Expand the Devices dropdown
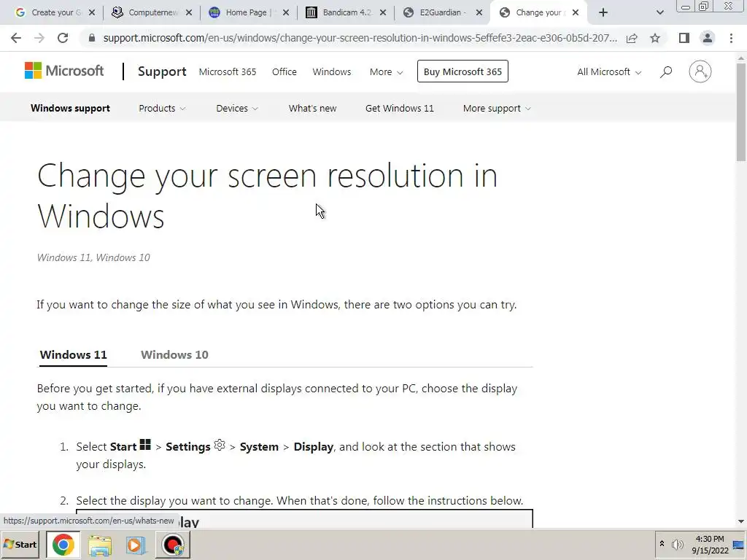747x560 pixels. pyautogui.click(x=237, y=109)
